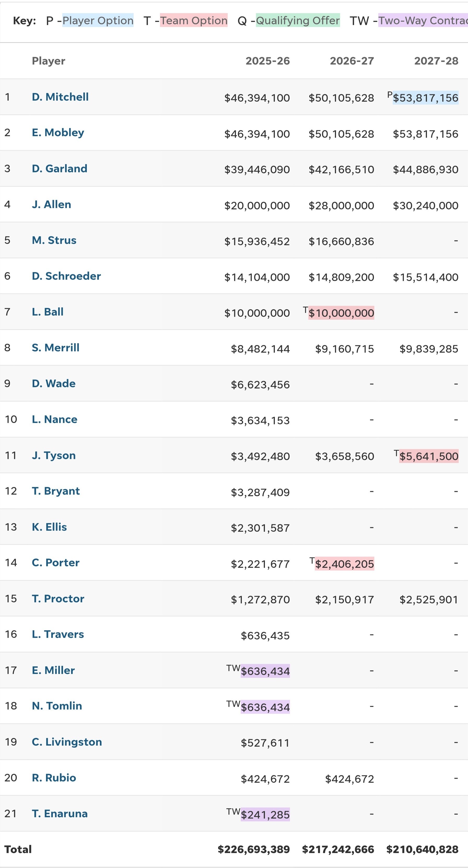Click Mitchell's highlighted 2027-28 player option salary
The image size is (468, 868).
click(425, 98)
